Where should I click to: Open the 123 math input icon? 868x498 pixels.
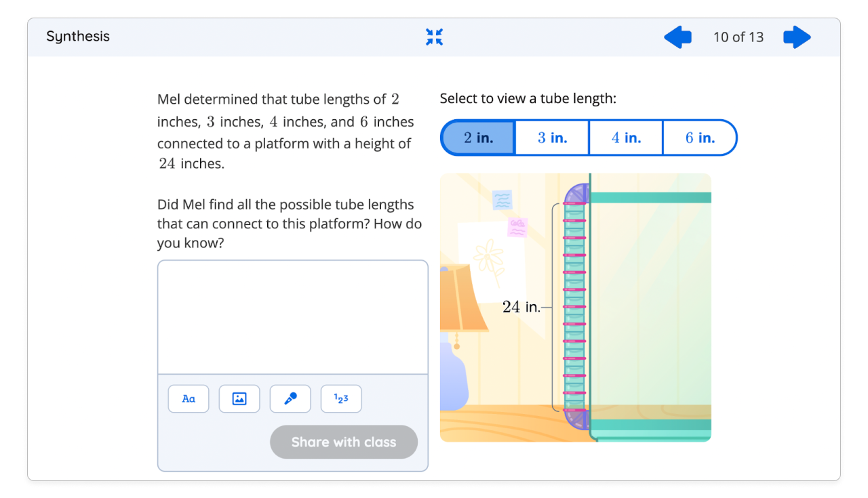pyautogui.click(x=340, y=398)
